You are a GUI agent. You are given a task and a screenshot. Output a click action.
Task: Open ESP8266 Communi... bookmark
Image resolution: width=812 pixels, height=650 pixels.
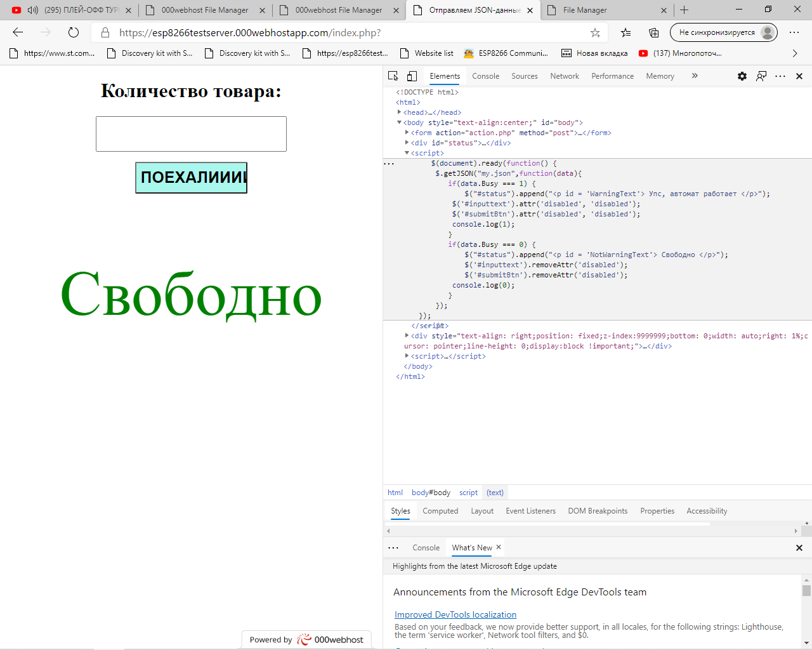(x=506, y=53)
